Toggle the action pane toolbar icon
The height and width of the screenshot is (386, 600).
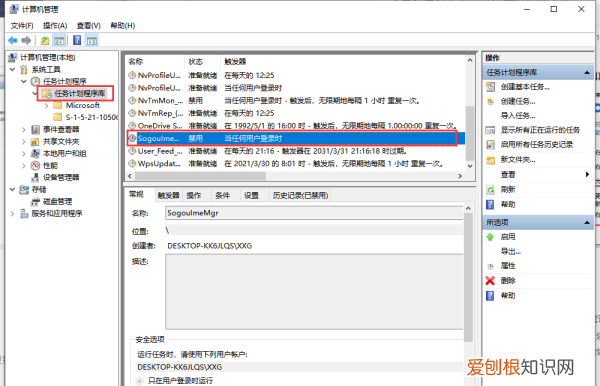[92, 40]
